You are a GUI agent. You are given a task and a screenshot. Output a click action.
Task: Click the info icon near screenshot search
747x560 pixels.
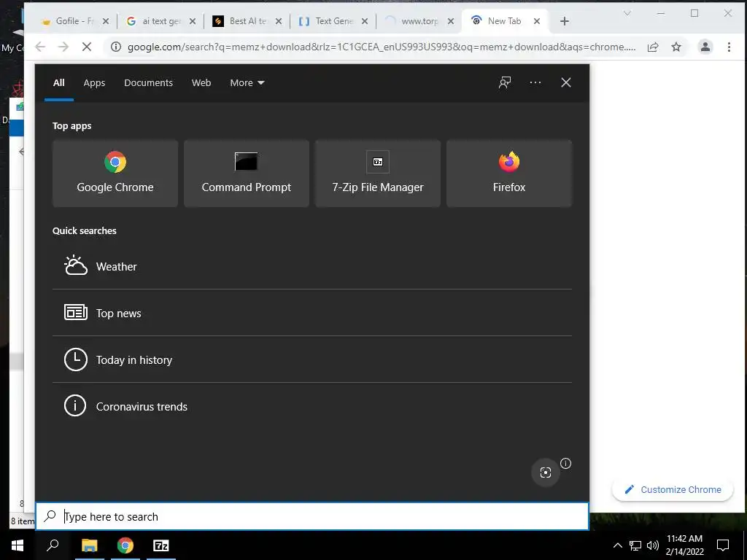565,463
